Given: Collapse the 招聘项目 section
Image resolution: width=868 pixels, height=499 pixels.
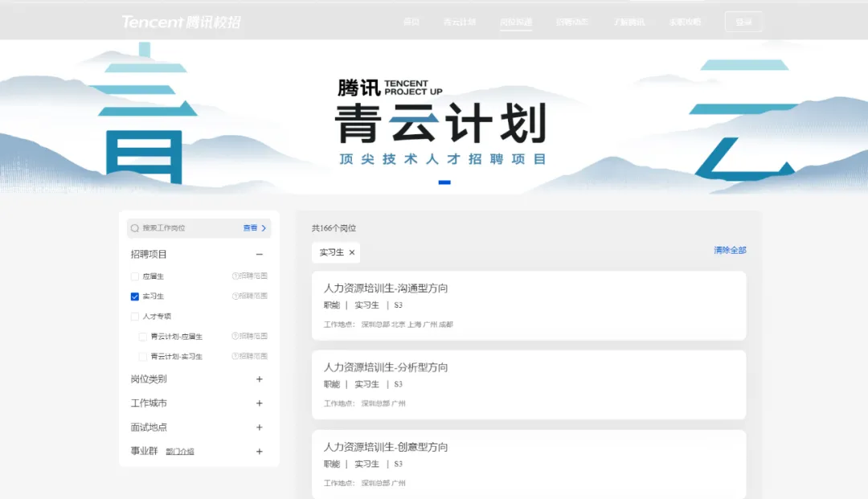Looking at the screenshot, I should [259, 254].
